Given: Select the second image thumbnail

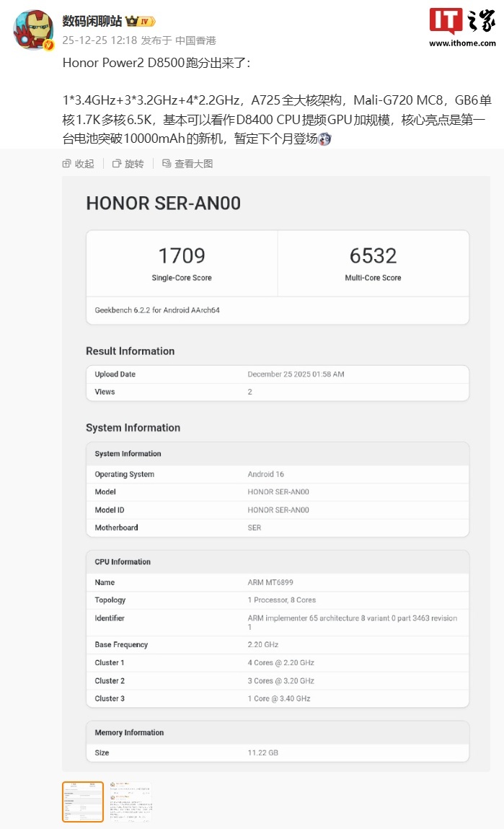Looking at the screenshot, I should pyautogui.click(x=131, y=802).
